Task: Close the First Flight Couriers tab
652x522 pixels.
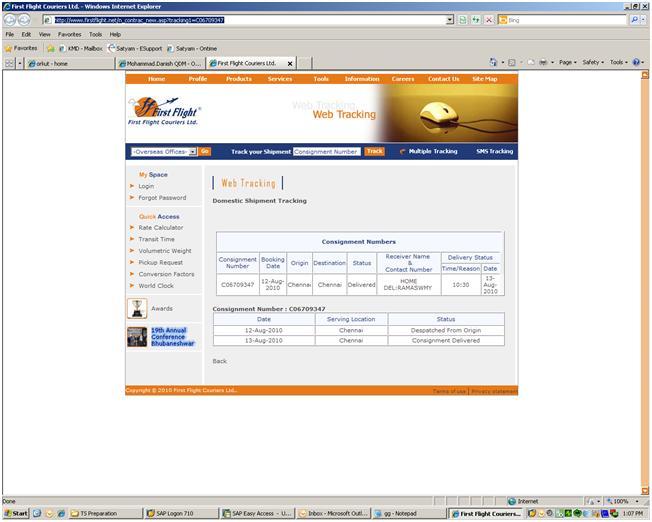Action: [x=290, y=64]
